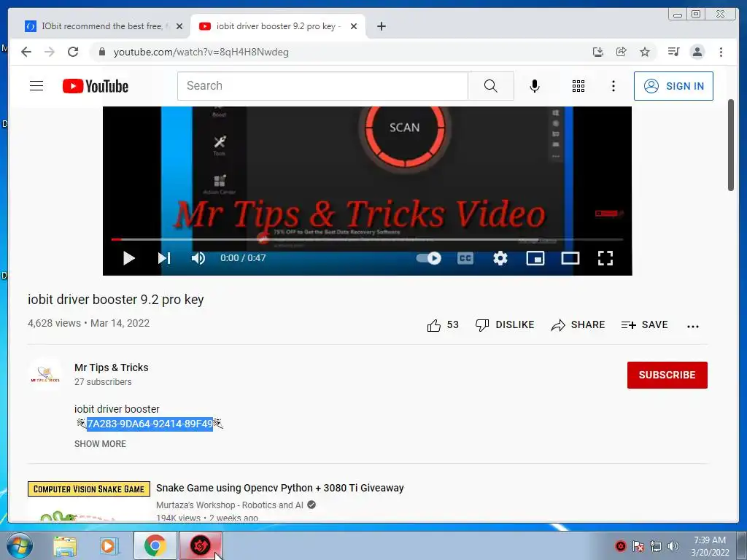The width and height of the screenshot is (747, 560).
Task: Click the magnifier search button
Action: 491,86
